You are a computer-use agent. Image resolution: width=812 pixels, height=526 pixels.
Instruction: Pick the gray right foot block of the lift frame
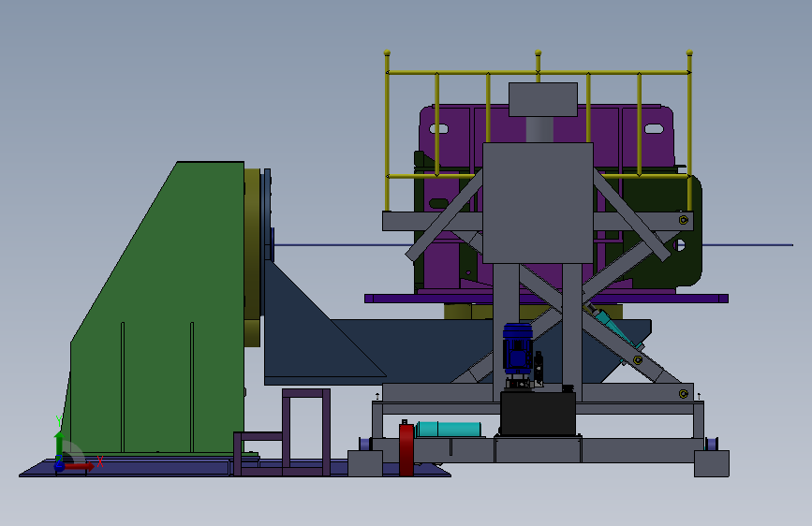click(712, 463)
